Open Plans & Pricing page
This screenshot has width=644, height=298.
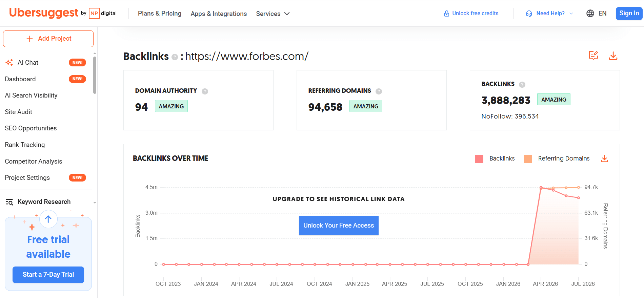[160, 14]
